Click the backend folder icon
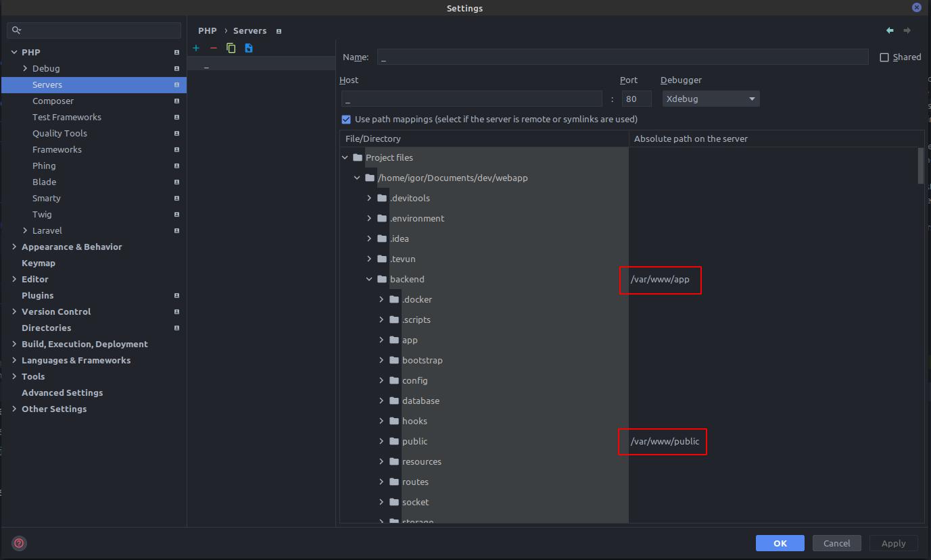The image size is (931, 560). 382,279
